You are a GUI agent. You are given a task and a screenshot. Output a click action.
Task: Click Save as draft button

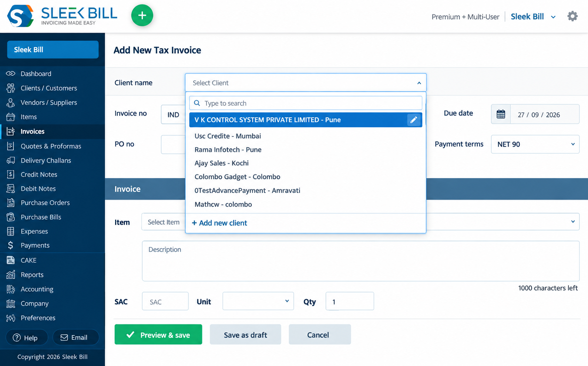[x=245, y=334]
